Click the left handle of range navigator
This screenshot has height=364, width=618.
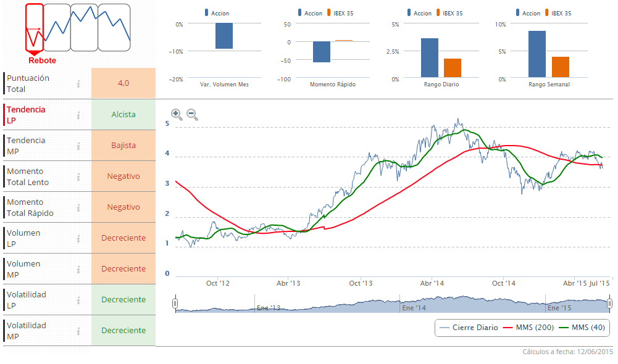point(175,304)
